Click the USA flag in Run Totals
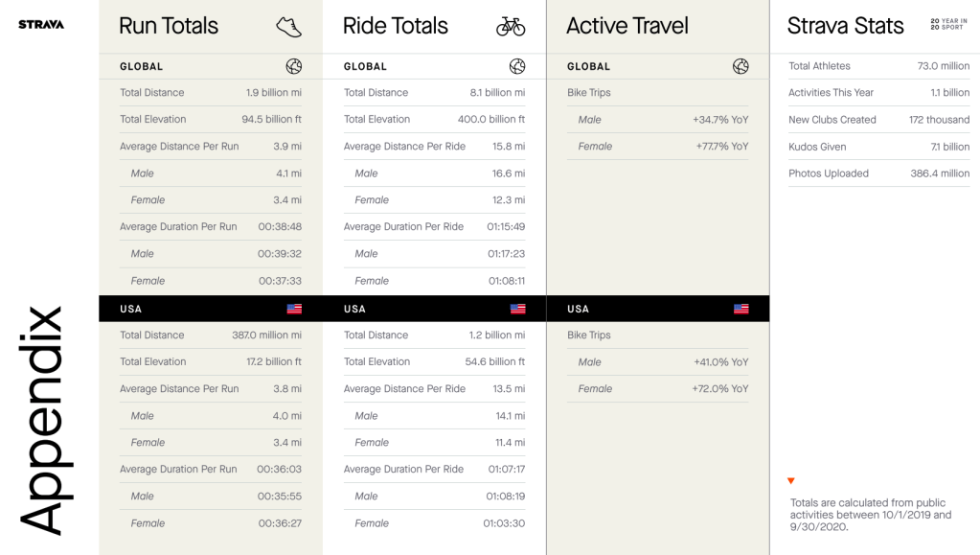The width and height of the screenshot is (980, 555). tap(294, 309)
